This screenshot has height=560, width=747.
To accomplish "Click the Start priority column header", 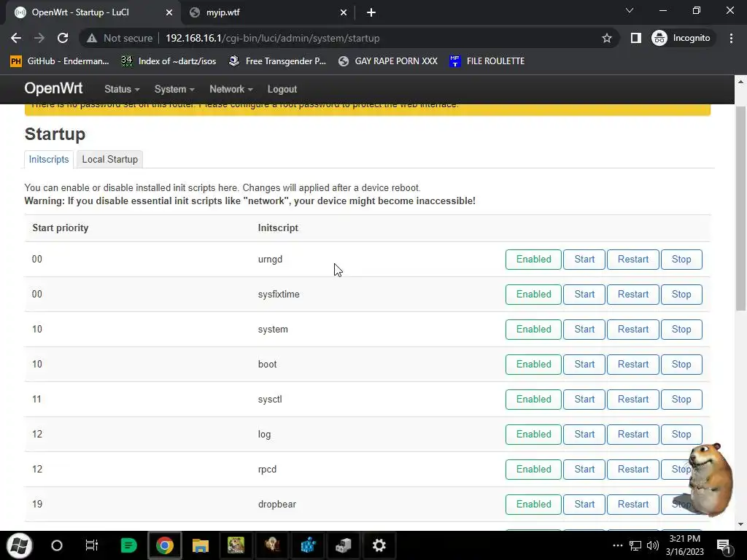I will pyautogui.click(x=61, y=227).
